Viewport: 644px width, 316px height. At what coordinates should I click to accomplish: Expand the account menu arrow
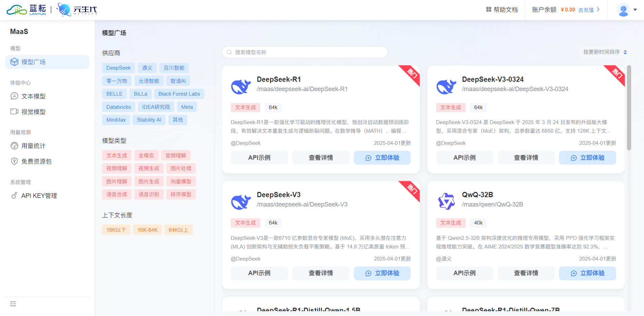pyautogui.click(x=635, y=10)
